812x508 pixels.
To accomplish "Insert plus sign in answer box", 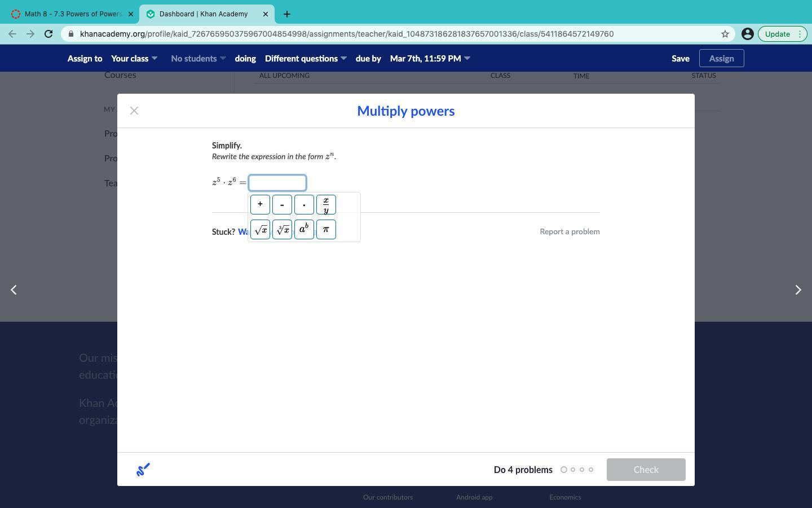I will coord(260,204).
